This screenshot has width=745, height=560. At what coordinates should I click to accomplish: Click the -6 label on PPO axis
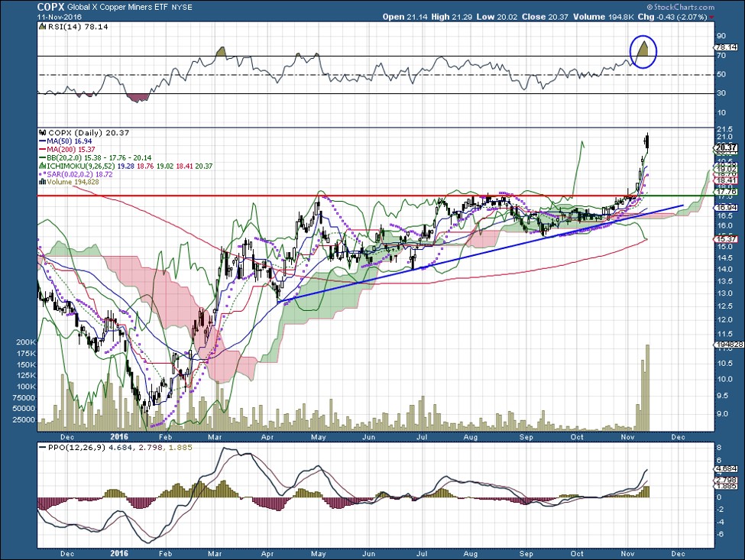(719, 534)
